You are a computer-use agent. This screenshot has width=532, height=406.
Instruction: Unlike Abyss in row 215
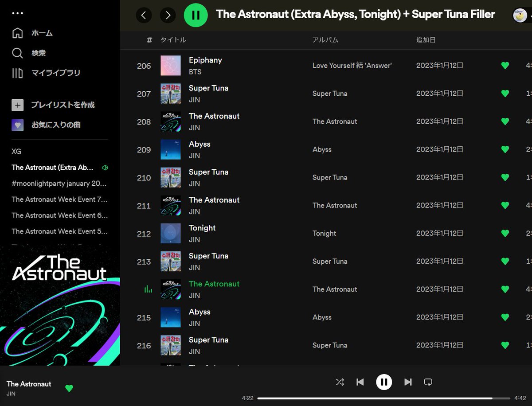505,317
